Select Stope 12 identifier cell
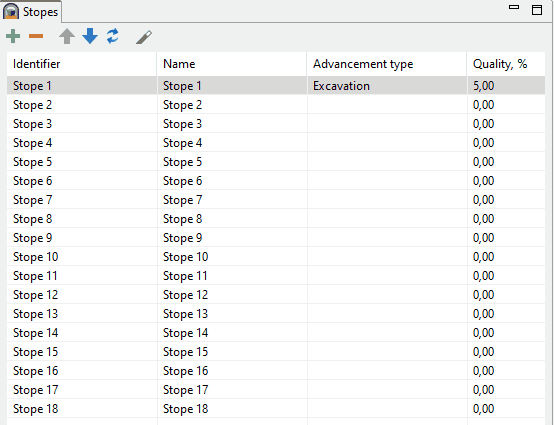This screenshot has height=425, width=554. (82, 295)
